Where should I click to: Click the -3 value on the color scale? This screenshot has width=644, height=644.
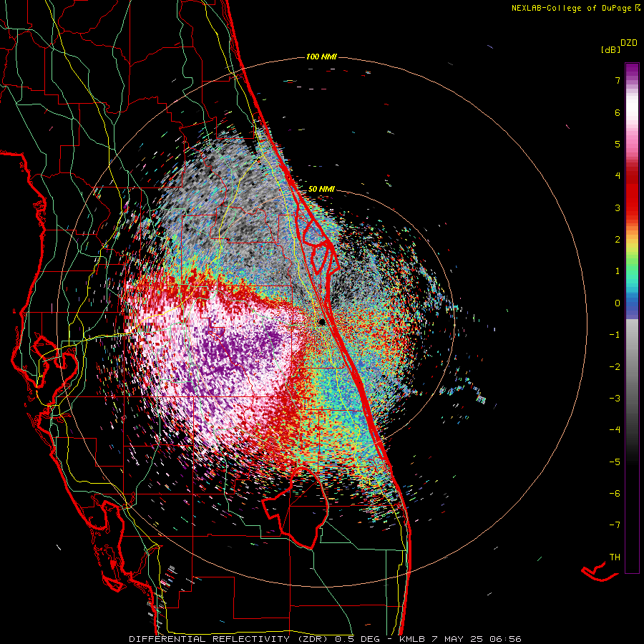coord(615,399)
